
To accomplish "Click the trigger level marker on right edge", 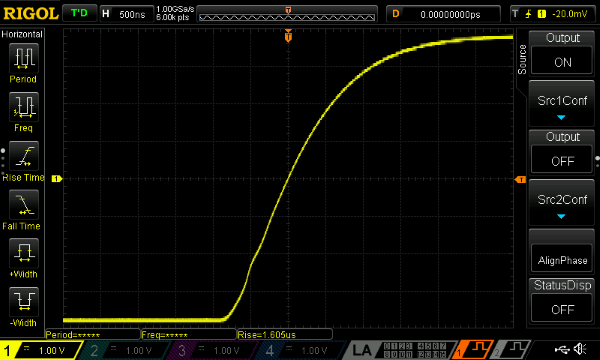I will tap(520, 179).
